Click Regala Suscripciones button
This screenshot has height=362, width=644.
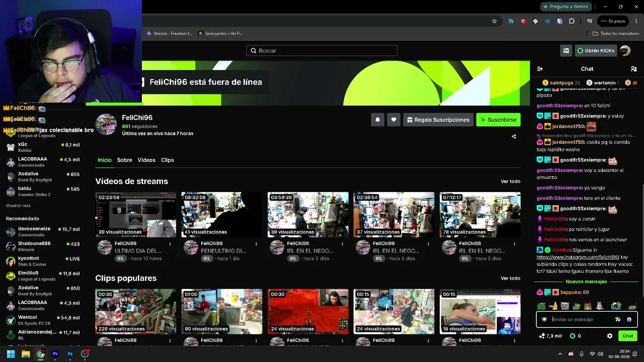click(438, 120)
